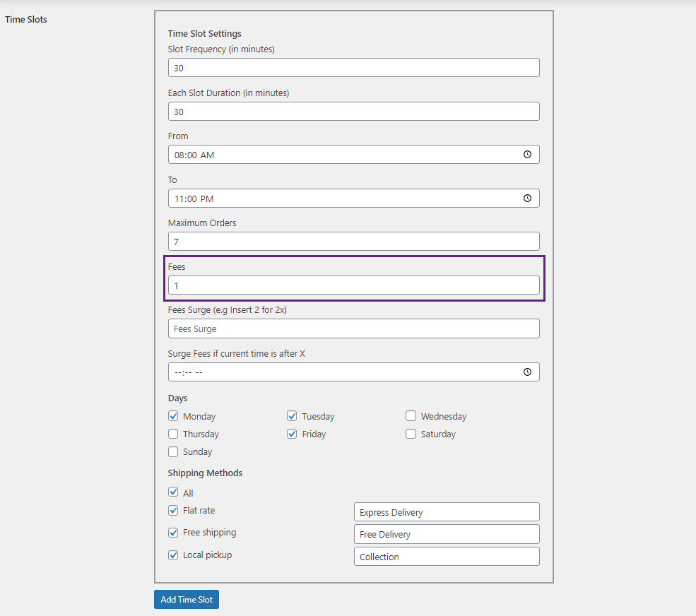This screenshot has height=616, width=696.
Task: Click the Surge Fees if current time label
Action: pos(237,354)
